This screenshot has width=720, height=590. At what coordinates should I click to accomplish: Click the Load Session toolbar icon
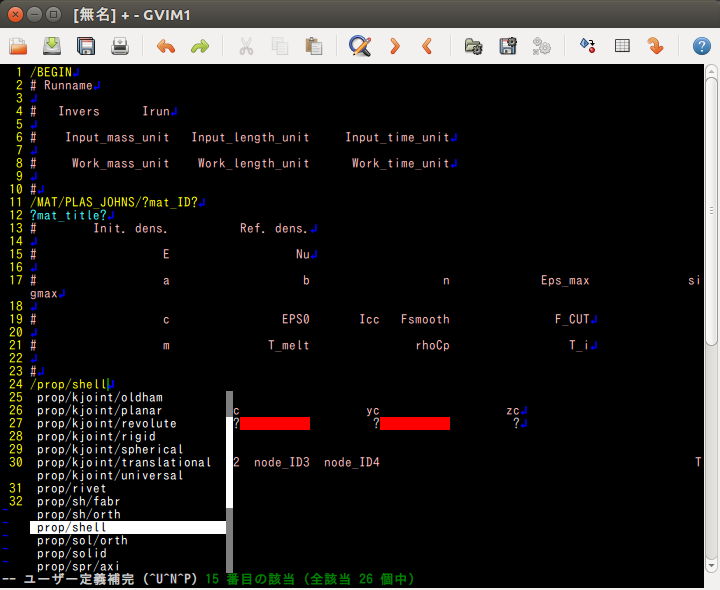point(474,46)
